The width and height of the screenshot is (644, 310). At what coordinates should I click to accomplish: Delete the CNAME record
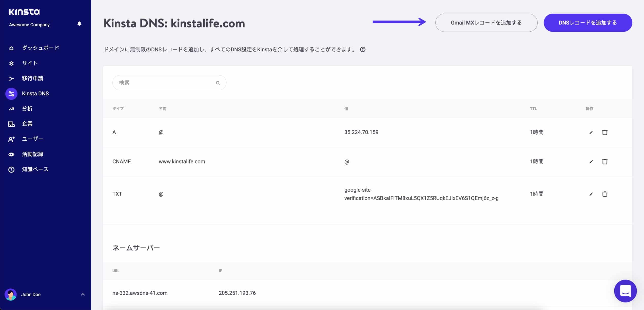[605, 162]
